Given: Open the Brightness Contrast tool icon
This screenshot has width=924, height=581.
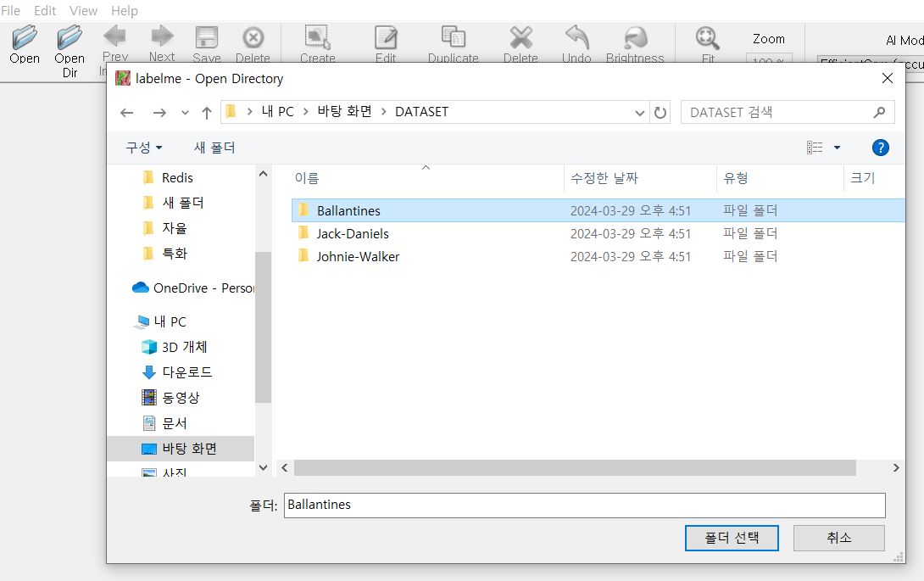Looking at the screenshot, I should coord(635,37).
